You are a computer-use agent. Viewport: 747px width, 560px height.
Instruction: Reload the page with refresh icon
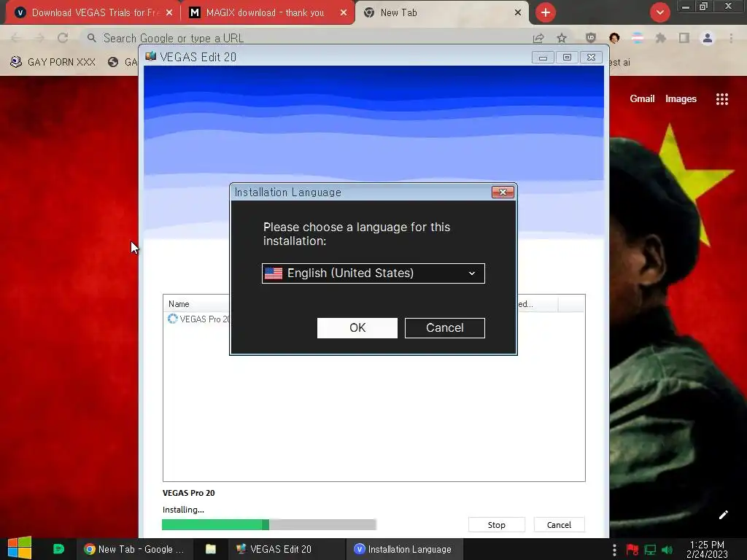pyautogui.click(x=63, y=38)
